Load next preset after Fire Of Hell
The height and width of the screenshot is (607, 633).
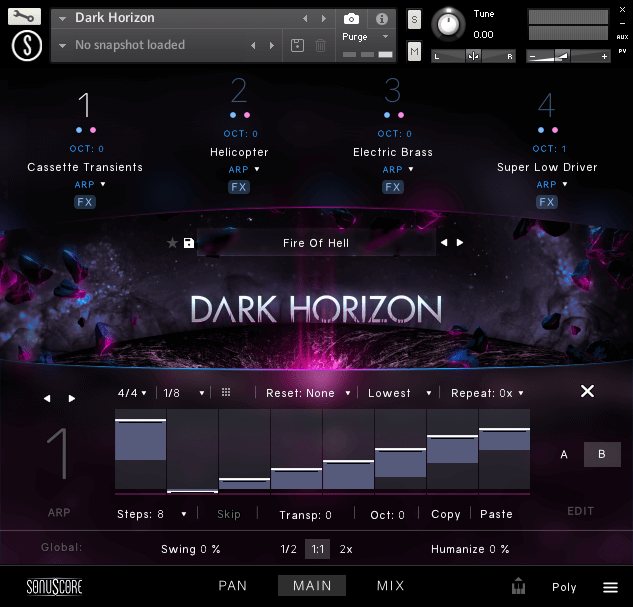click(459, 243)
